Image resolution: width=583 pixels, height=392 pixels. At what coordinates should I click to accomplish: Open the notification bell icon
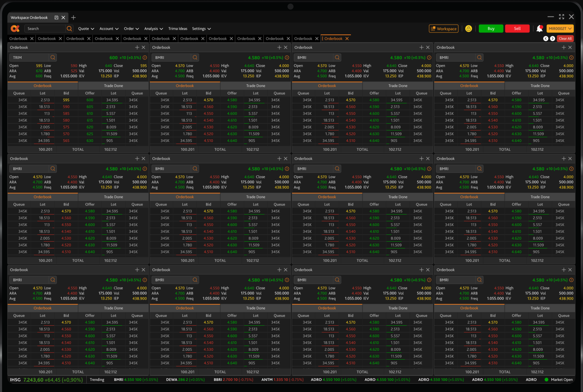539,29
